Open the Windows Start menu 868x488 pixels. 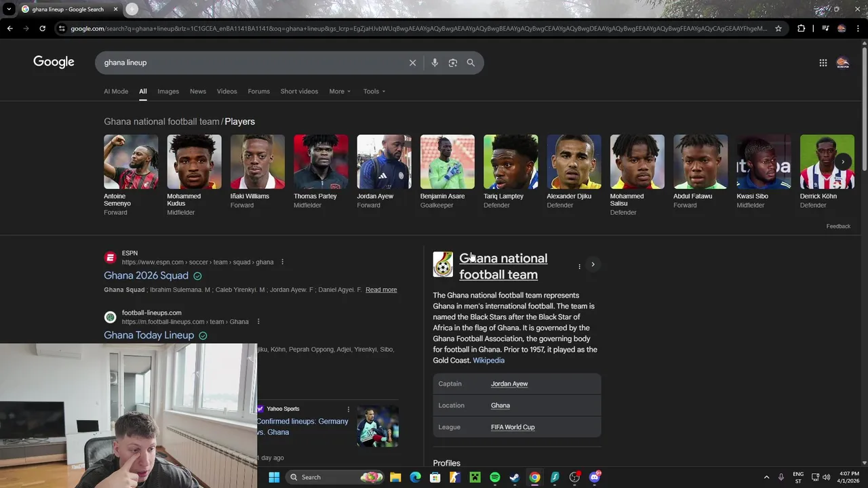(274, 477)
